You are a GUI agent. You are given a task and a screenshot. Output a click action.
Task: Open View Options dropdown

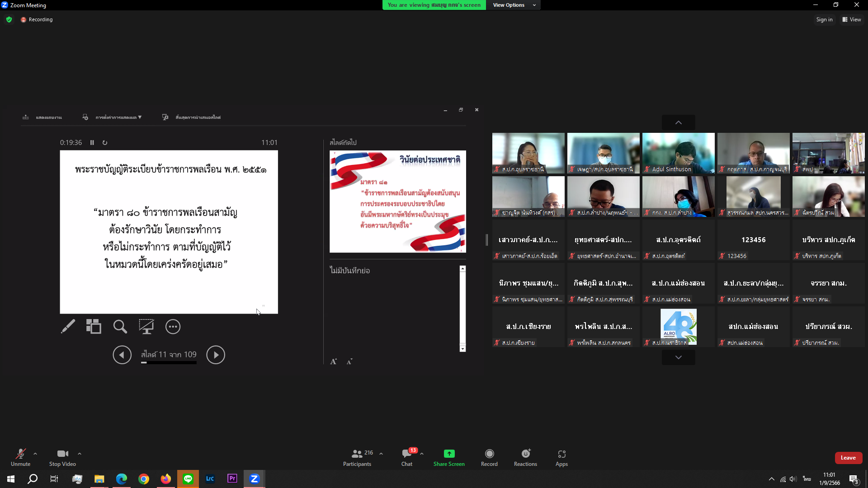point(514,5)
